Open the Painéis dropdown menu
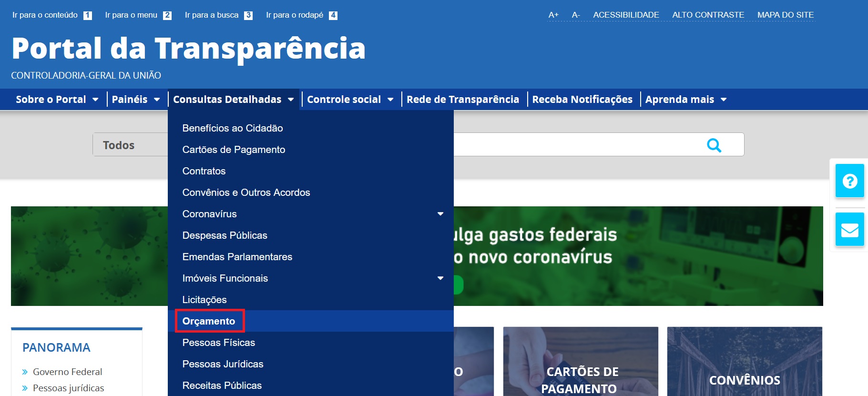 136,100
